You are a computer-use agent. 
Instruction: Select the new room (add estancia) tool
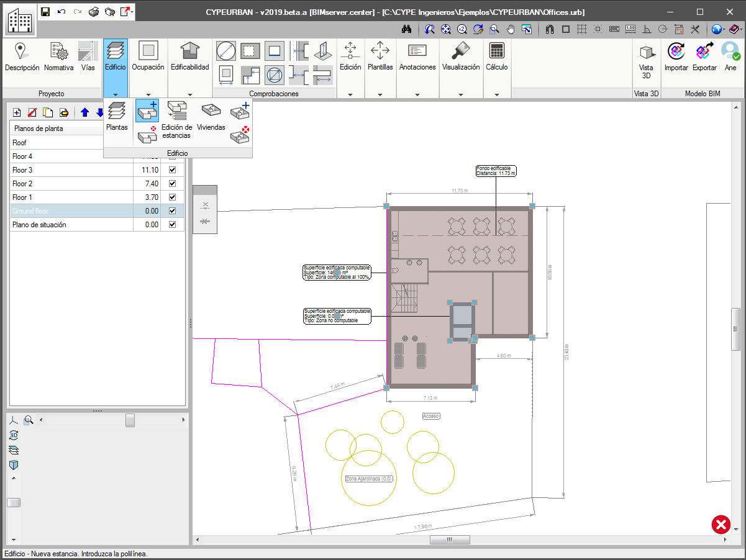pyautogui.click(x=147, y=110)
